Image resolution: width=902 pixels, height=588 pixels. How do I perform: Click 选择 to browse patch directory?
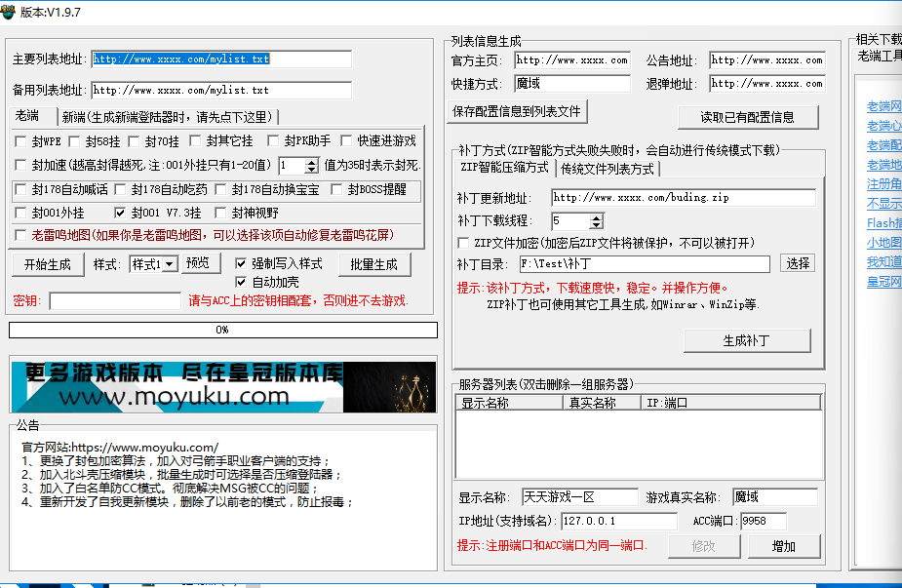click(797, 263)
